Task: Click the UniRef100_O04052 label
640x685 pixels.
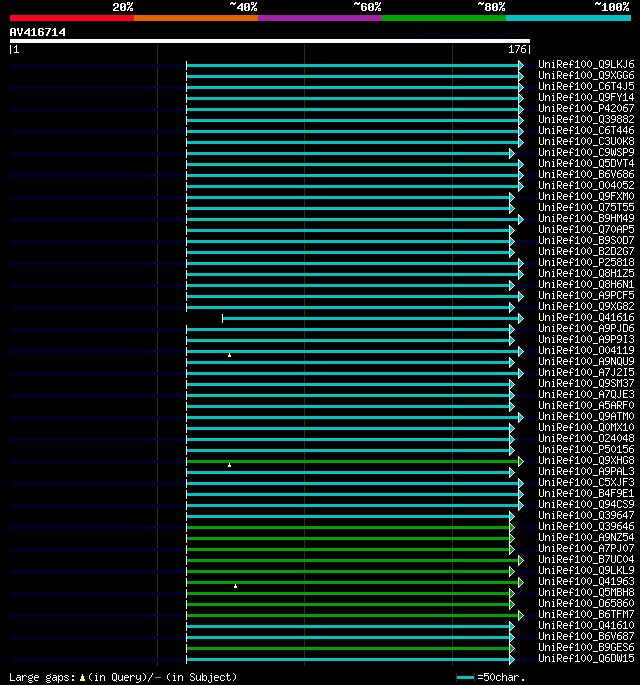Action: (586, 186)
